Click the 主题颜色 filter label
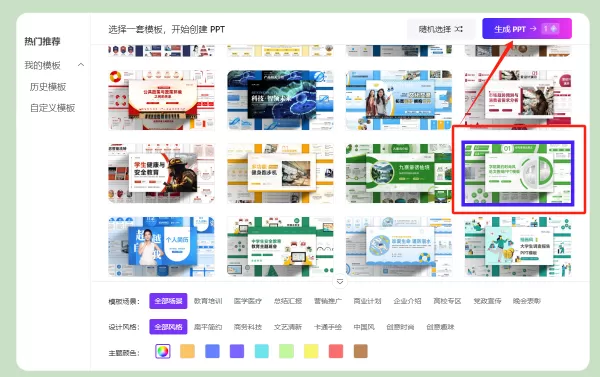Viewport: 600px width, 377px height. [124, 353]
